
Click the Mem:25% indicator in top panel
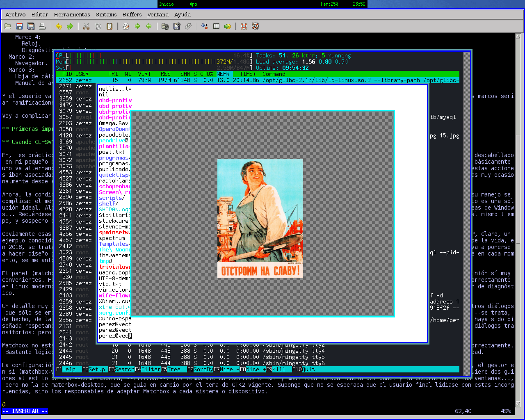pyautogui.click(x=329, y=4)
